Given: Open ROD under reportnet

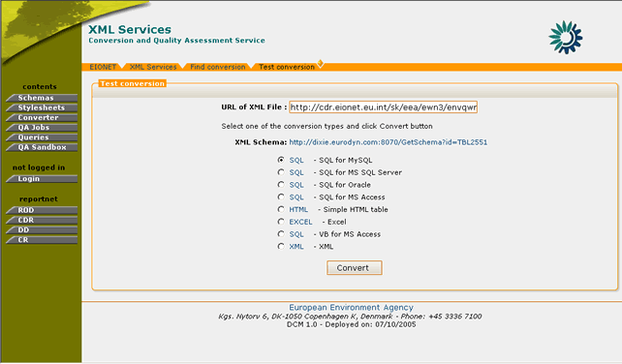Looking at the screenshot, I should click(x=42, y=210).
